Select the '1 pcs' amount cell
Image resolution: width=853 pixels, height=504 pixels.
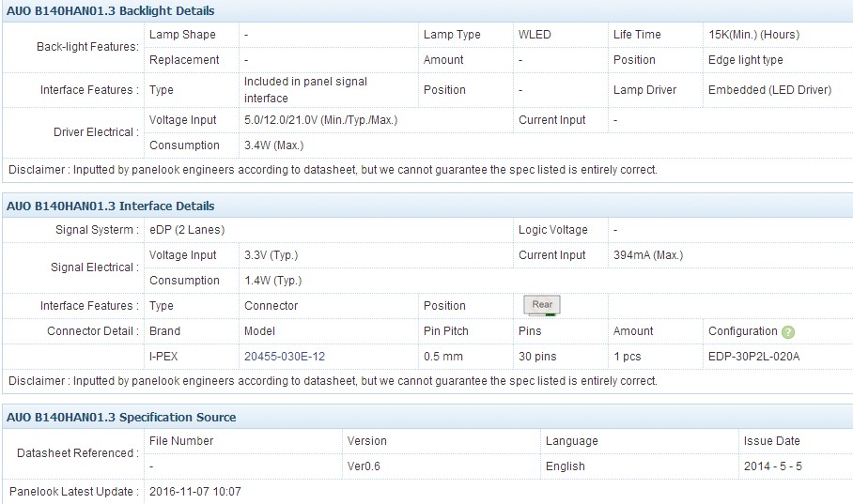click(628, 357)
